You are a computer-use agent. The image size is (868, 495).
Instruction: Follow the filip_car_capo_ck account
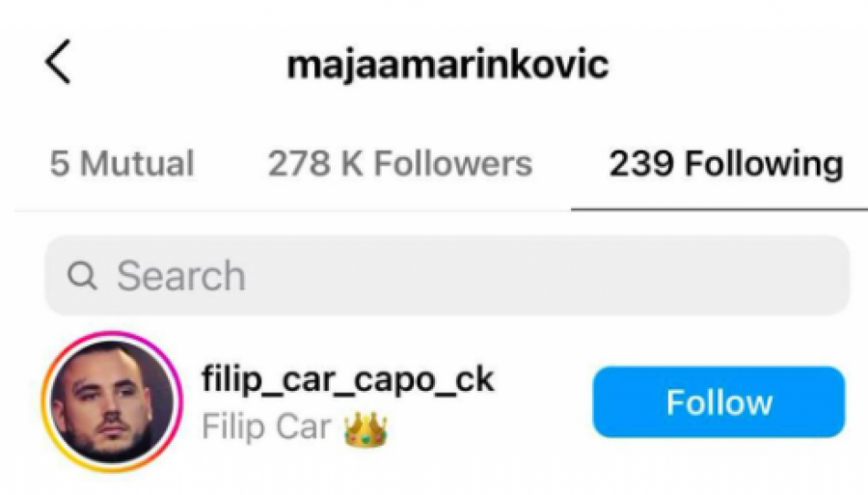click(x=719, y=402)
